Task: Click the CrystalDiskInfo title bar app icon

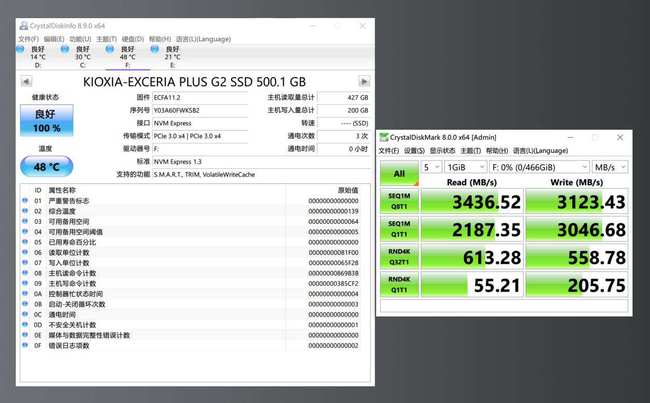Action: [x=24, y=26]
